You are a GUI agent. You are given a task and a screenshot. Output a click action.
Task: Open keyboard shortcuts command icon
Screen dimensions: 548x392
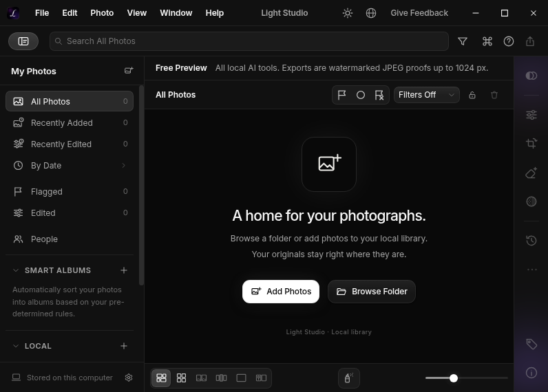[x=487, y=41]
